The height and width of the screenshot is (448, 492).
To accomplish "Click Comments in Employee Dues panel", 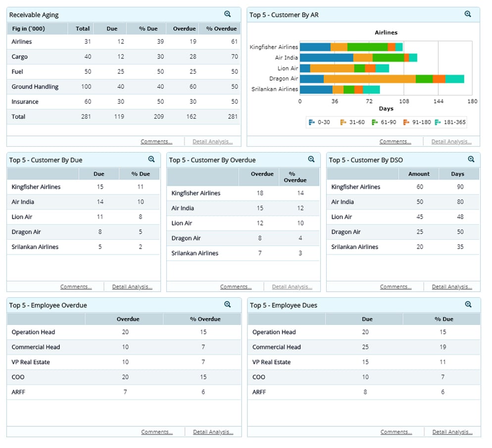I will (396, 432).
